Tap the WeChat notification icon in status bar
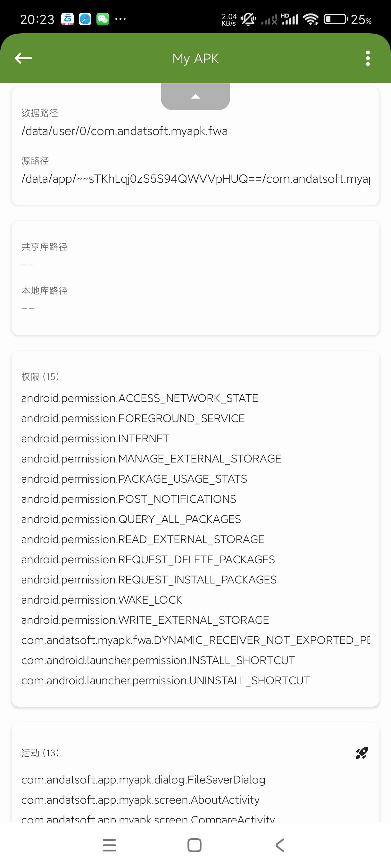This screenshot has width=391, height=868. pyautogui.click(x=103, y=19)
